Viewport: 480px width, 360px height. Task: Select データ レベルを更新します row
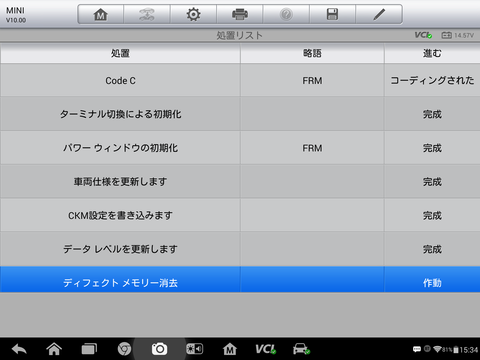(240, 249)
